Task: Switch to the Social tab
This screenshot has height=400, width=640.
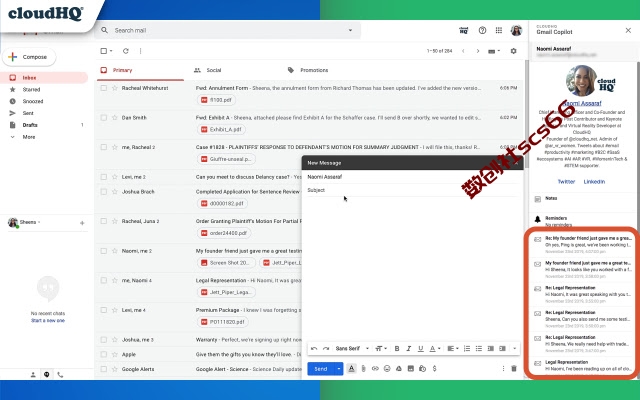Action: (x=213, y=70)
